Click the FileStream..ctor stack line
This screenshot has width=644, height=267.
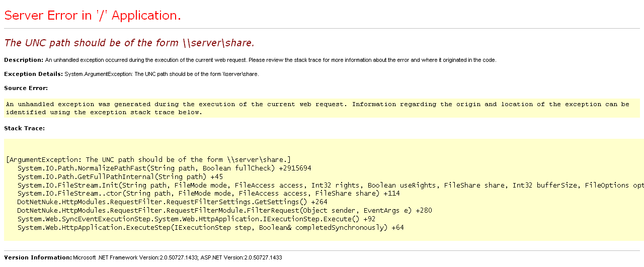(208, 194)
